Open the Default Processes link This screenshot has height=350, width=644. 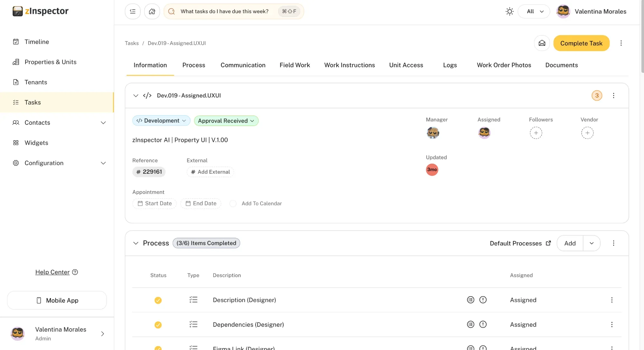click(x=520, y=244)
